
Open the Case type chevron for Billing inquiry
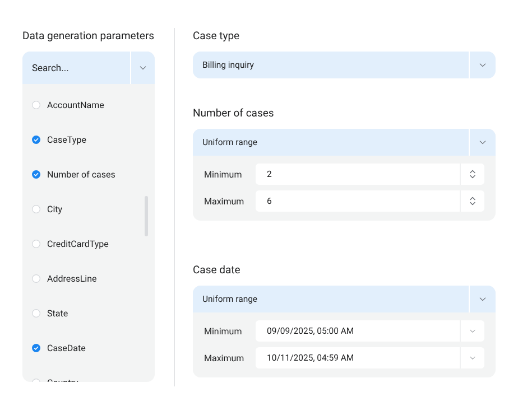coord(482,65)
